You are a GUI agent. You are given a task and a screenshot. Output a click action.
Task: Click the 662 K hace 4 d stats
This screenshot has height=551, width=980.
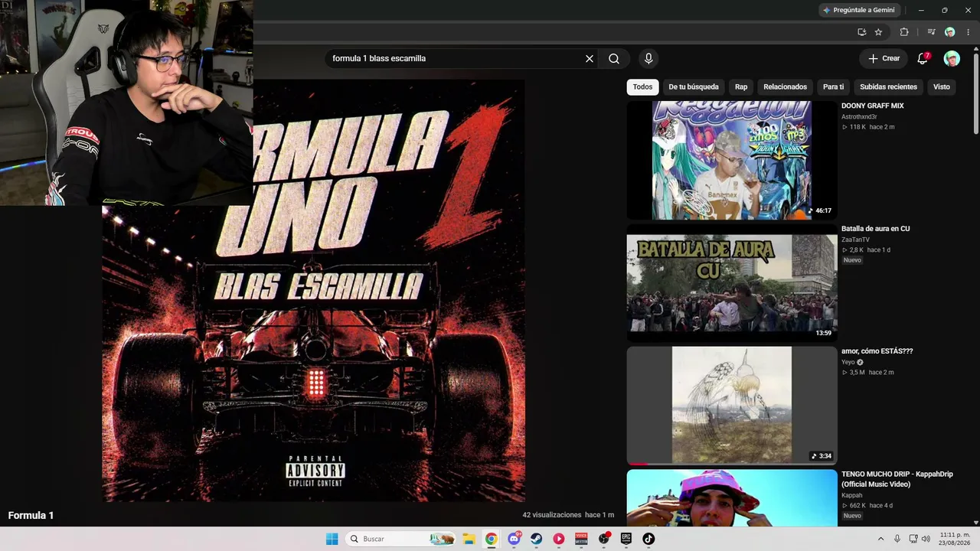(x=867, y=506)
